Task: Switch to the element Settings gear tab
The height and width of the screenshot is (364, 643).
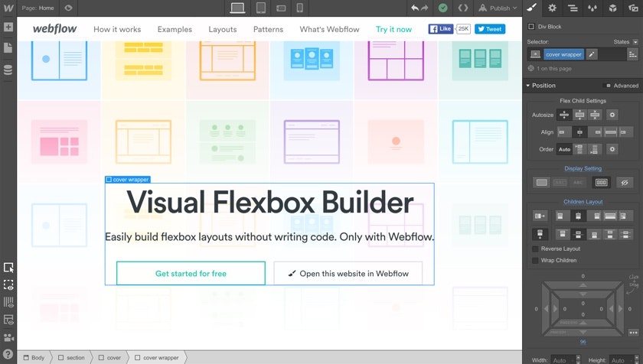Action: point(553,8)
